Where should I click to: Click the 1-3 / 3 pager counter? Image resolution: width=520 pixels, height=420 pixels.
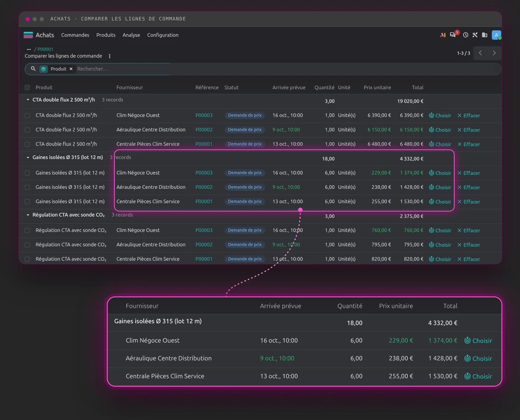tap(463, 53)
